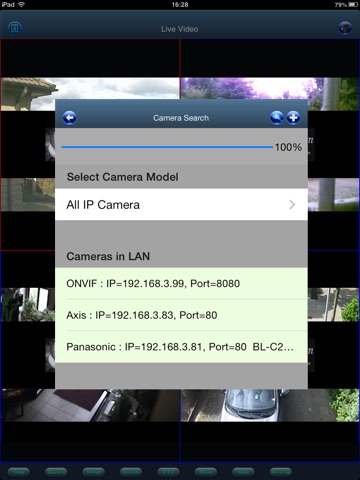The width and height of the screenshot is (360, 480).
Task: Open the panel icon left of Live Video
Action: pos(14,28)
